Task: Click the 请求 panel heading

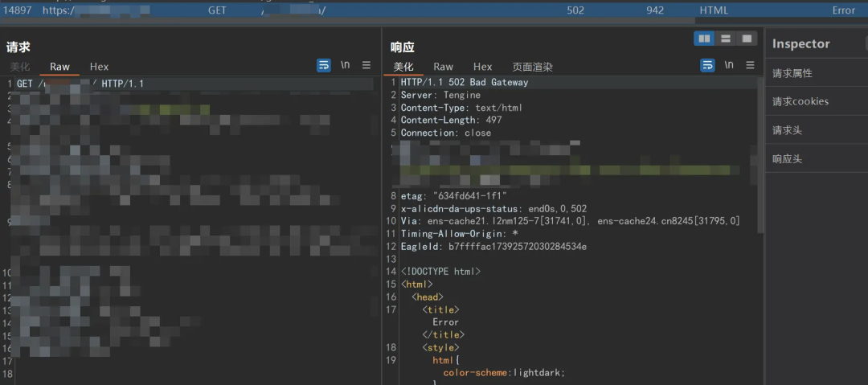Action: coord(18,47)
